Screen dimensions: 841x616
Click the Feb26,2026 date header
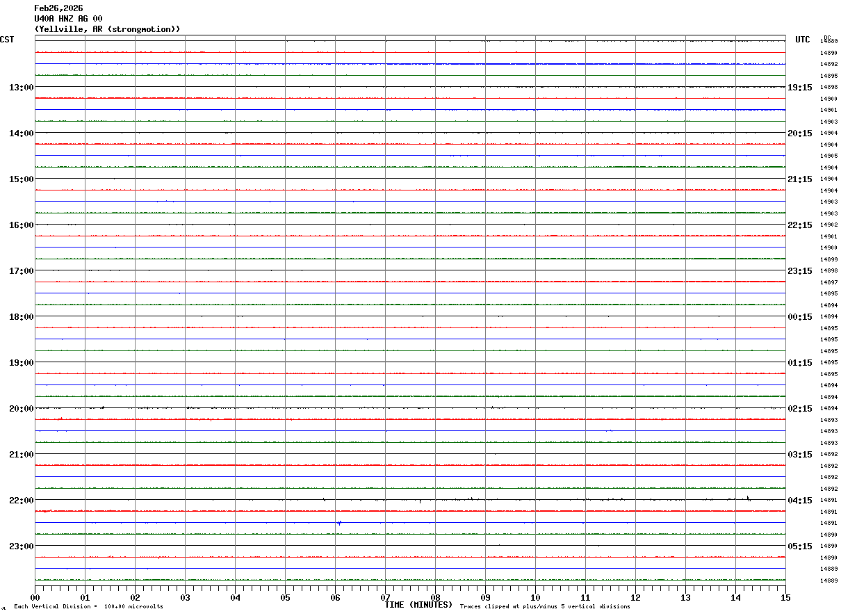[x=58, y=8]
